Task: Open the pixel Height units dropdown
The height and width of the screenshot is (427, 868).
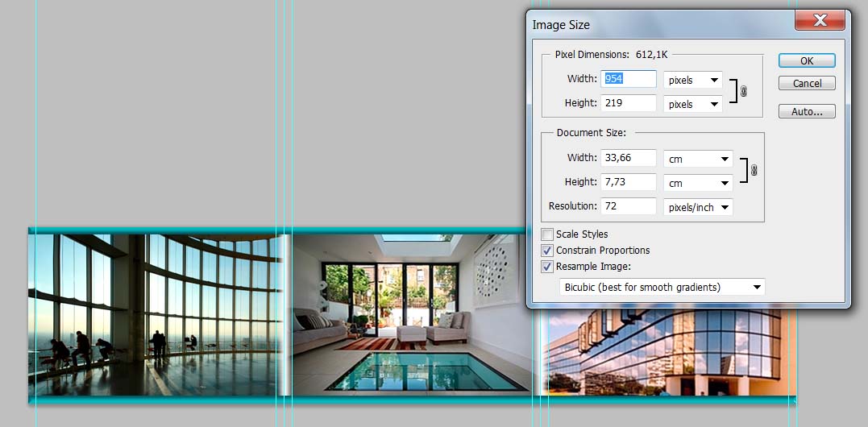Action: tap(692, 105)
